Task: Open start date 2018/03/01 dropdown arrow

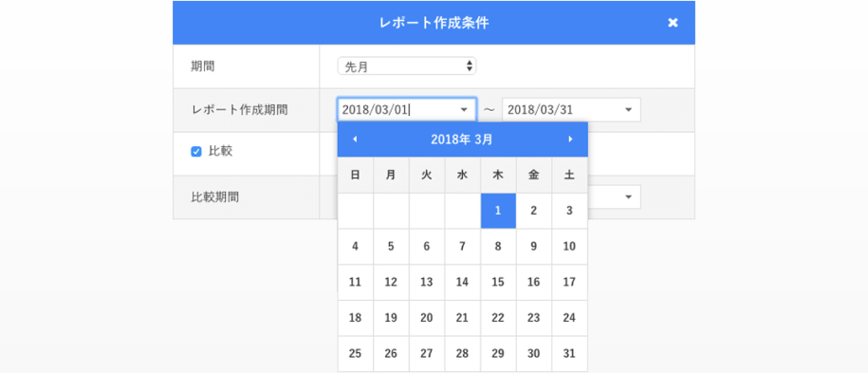Action: tap(464, 110)
